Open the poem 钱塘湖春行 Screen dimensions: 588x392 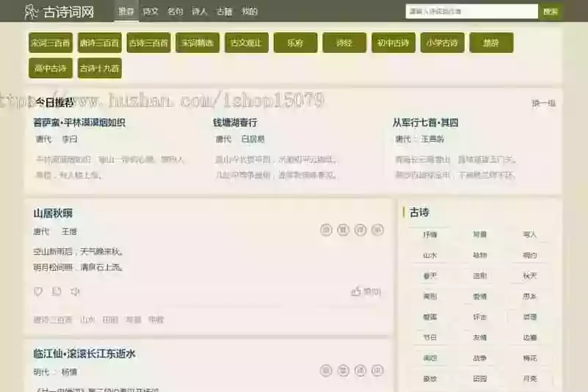tap(235, 123)
